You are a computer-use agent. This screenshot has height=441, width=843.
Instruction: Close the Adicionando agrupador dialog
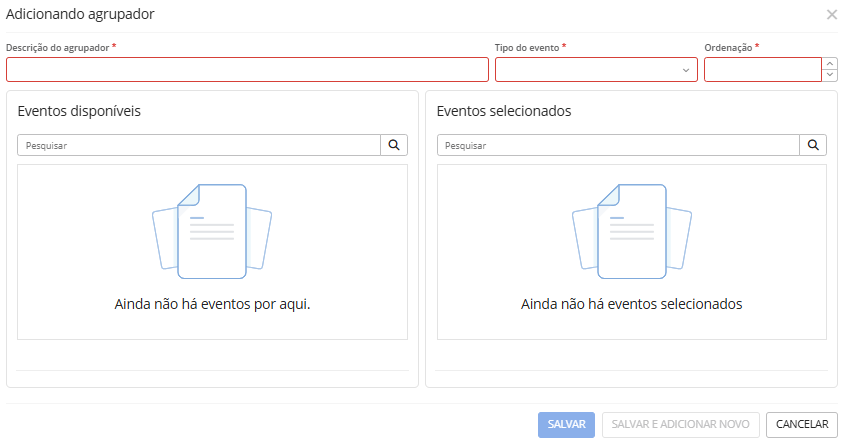point(831,15)
